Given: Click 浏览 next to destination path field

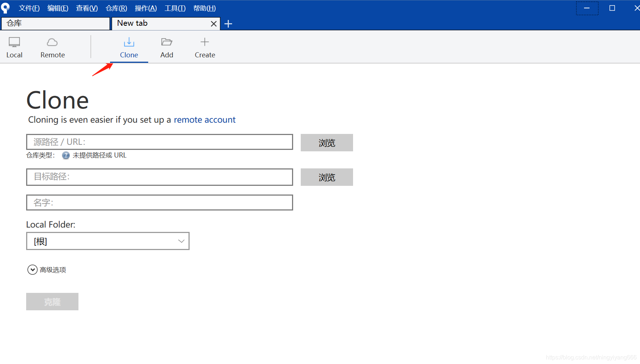Looking at the screenshot, I should pos(327,177).
